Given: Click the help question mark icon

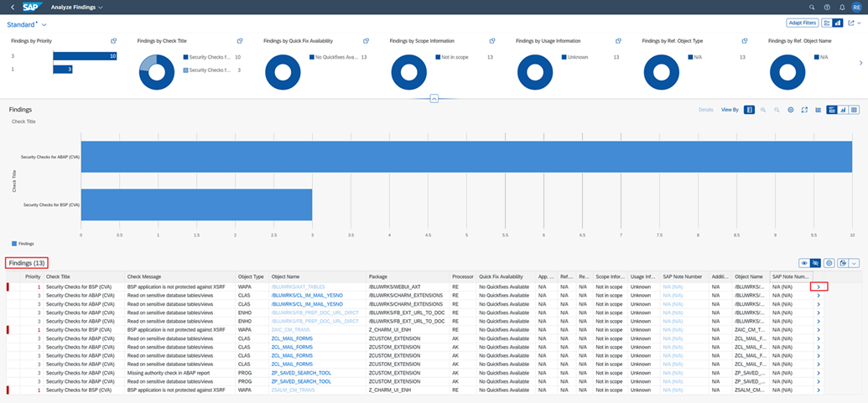Looking at the screenshot, I should click(x=826, y=7).
